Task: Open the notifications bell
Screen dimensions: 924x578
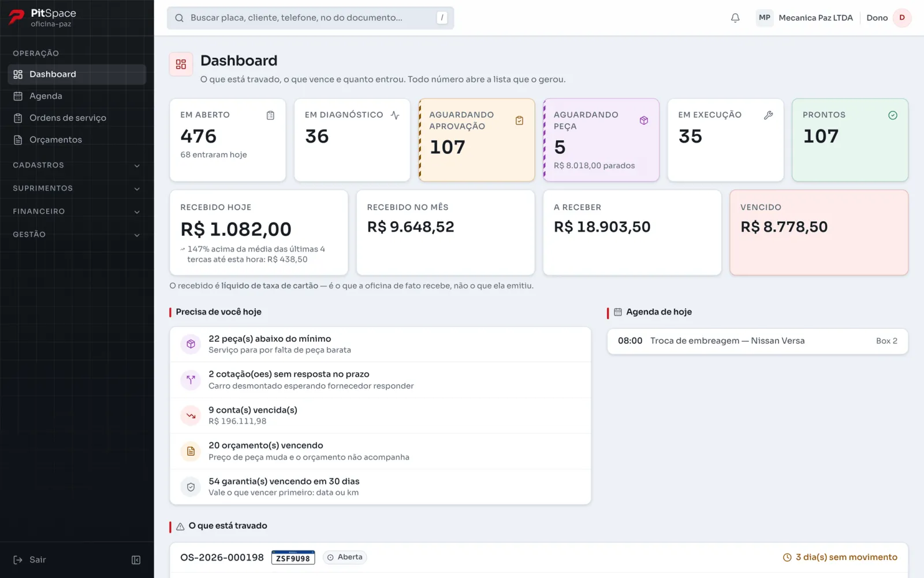Action: [735, 18]
